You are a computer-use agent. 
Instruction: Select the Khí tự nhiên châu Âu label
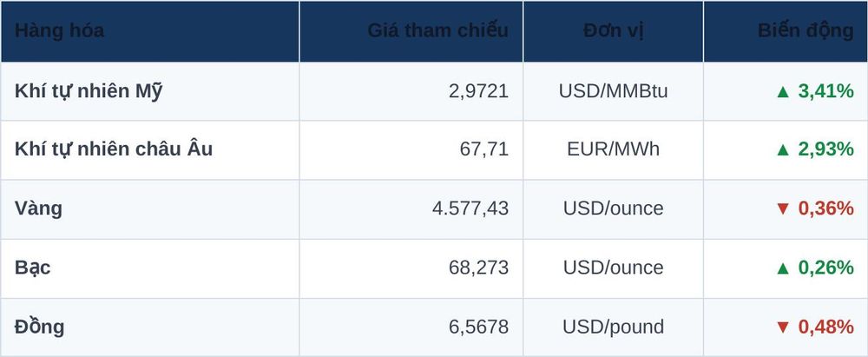tap(114, 149)
